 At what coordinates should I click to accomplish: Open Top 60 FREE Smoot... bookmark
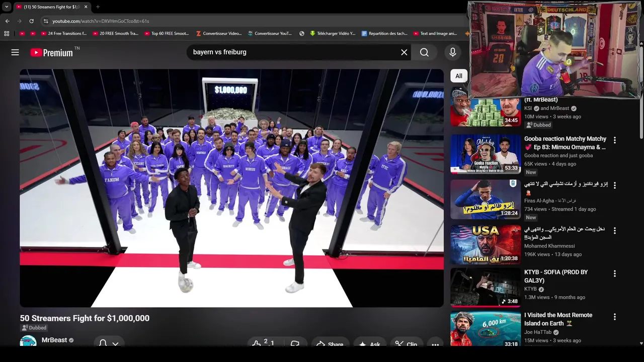pos(167,34)
